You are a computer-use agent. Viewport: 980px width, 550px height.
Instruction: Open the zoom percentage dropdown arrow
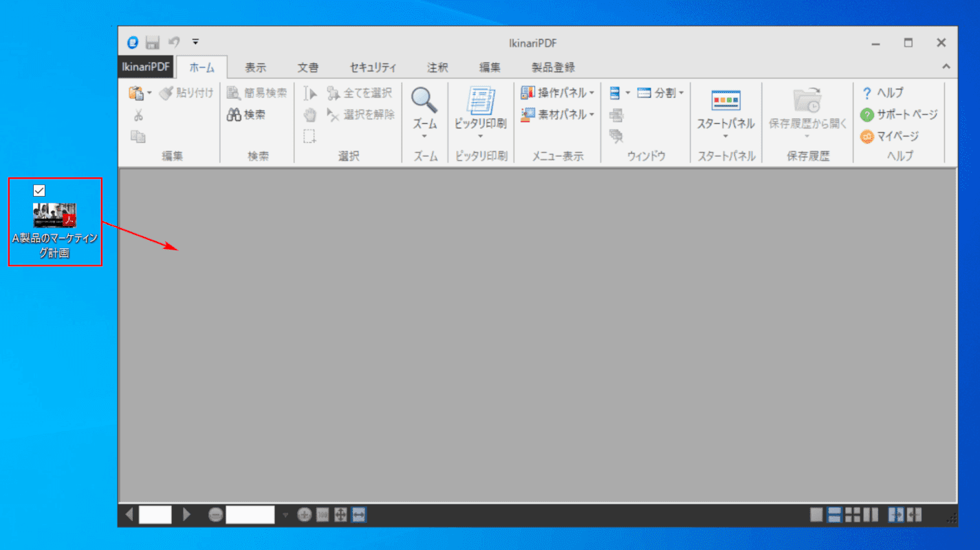(285, 514)
